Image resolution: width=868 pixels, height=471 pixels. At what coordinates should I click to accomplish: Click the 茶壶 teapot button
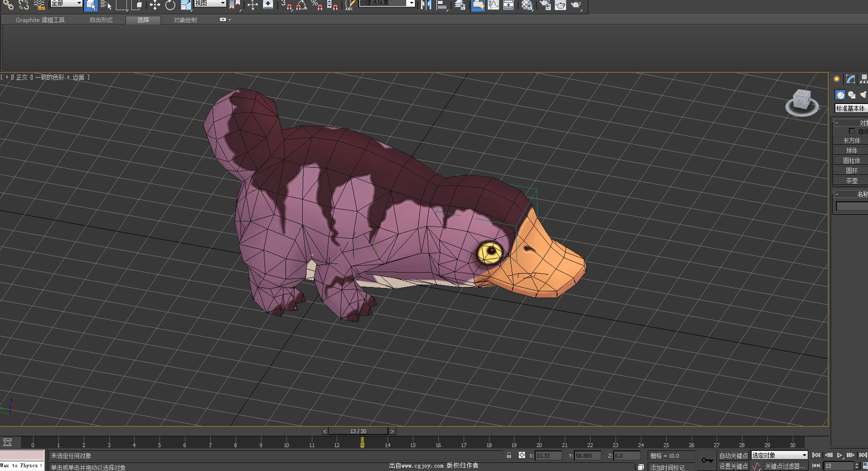click(x=851, y=181)
